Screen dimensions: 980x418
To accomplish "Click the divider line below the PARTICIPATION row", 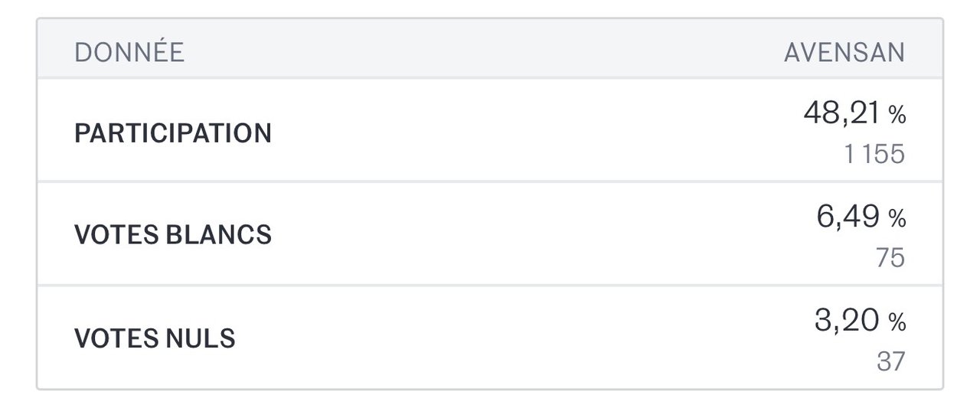I will tap(490, 181).
